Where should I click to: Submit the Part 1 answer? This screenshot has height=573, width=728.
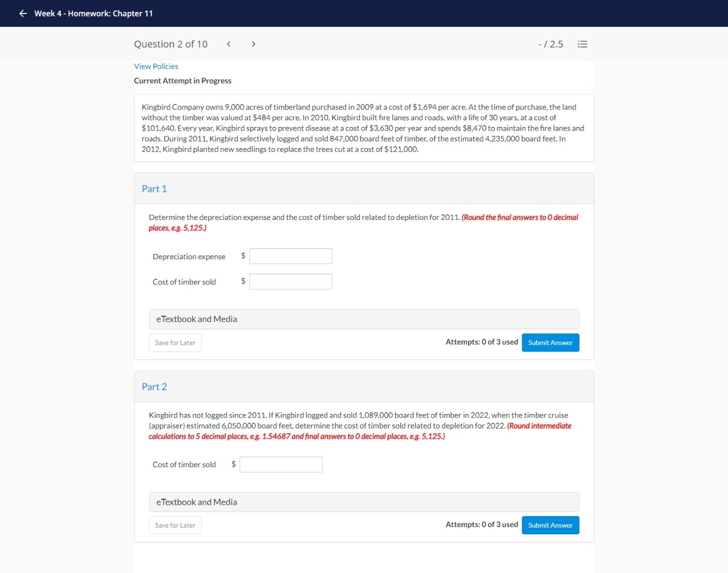[550, 343]
